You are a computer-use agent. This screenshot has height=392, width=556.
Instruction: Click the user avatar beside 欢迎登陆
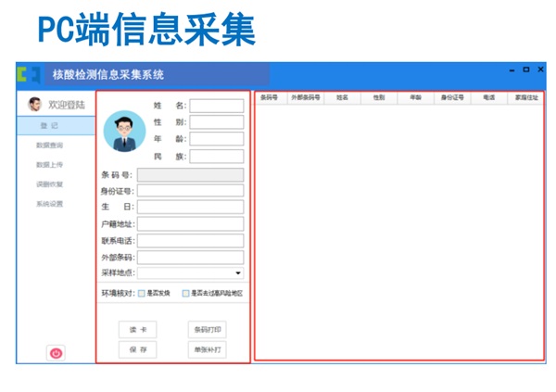[35, 105]
